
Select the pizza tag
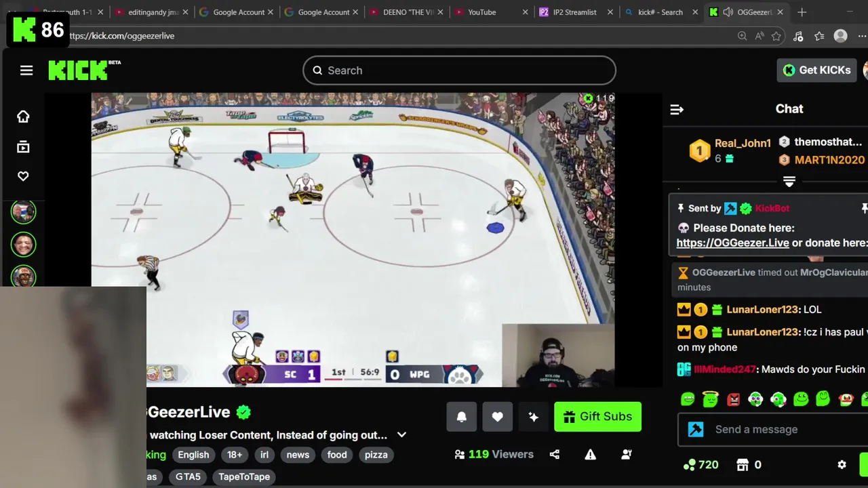tap(376, 455)
